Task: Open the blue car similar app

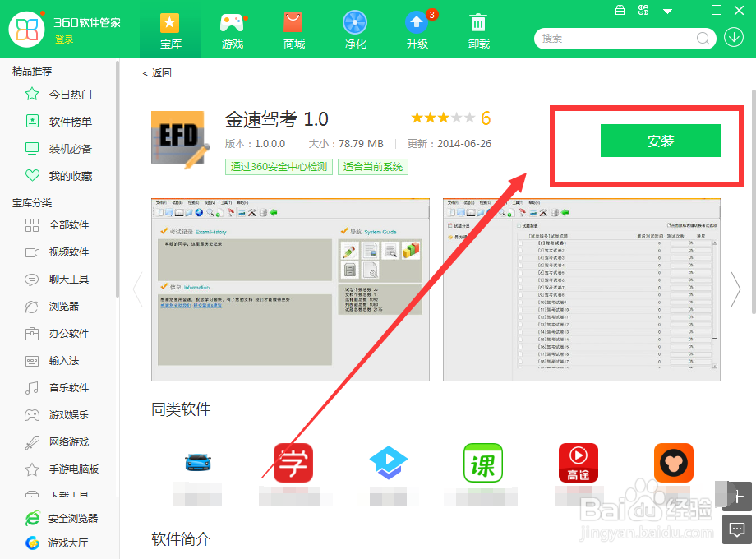Action: coord(198,462)
